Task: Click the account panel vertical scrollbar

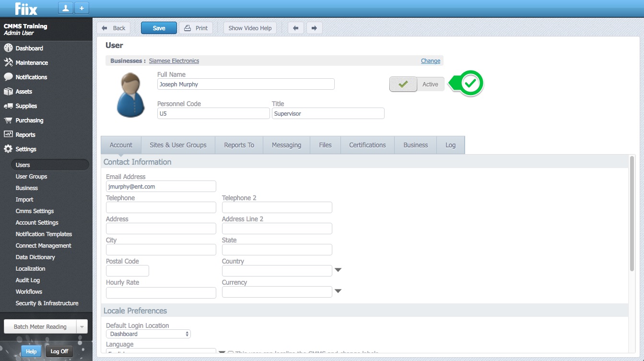Action: point(632,214)
